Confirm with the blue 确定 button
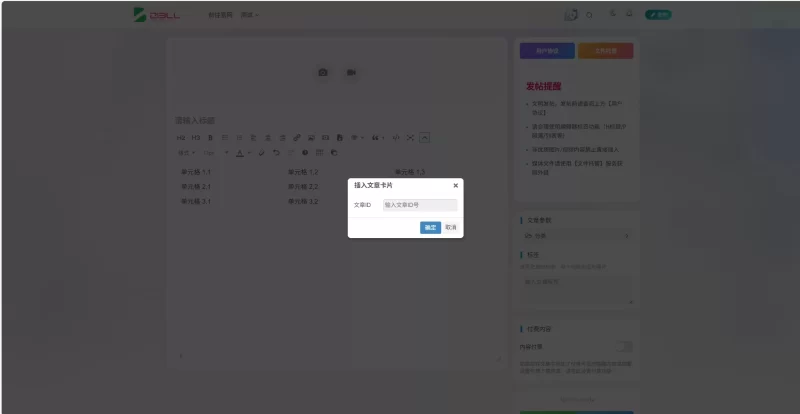 click(430, 228)
